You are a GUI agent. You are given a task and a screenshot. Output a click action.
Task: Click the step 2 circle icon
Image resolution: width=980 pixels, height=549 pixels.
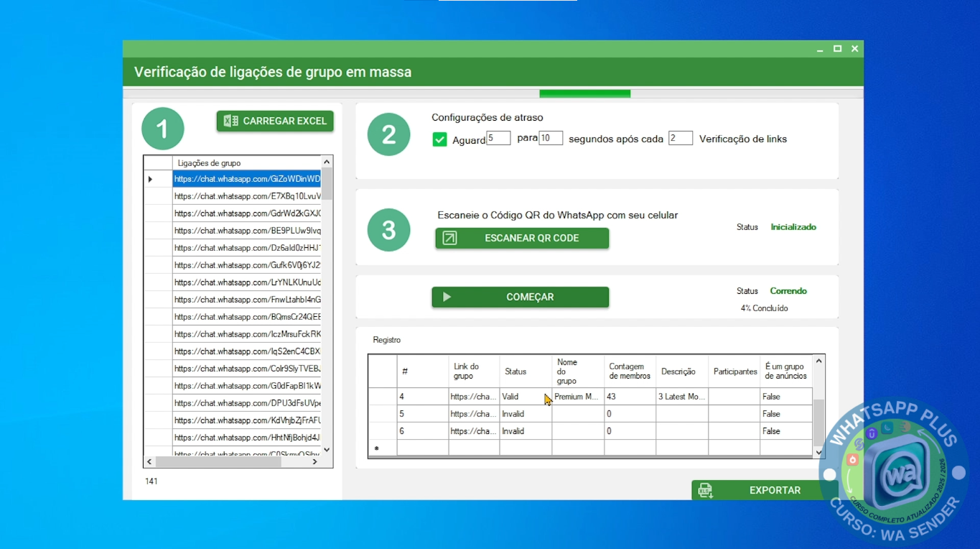click(388, 134)
